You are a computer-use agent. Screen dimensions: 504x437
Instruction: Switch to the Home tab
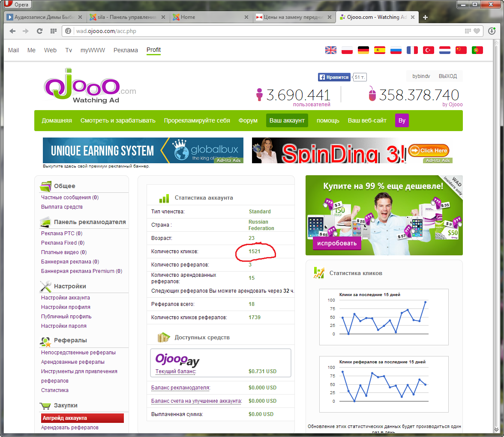click(209, 17)
